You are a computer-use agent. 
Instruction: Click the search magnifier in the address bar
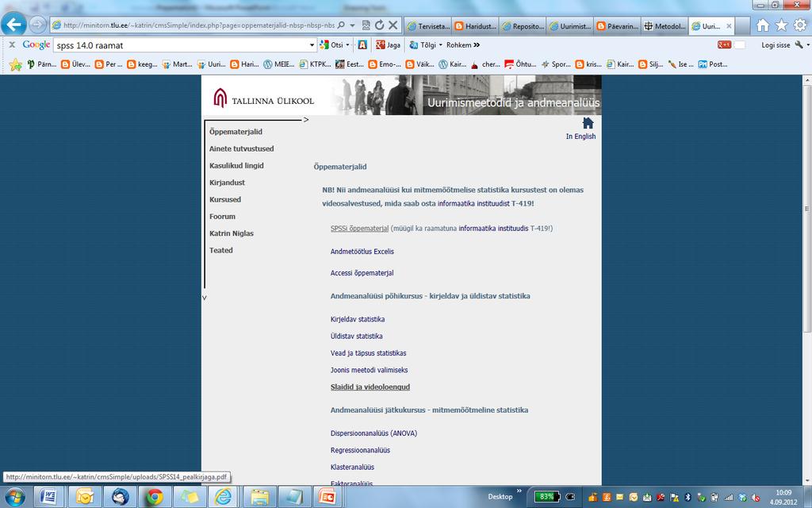(x=341, y=25)
